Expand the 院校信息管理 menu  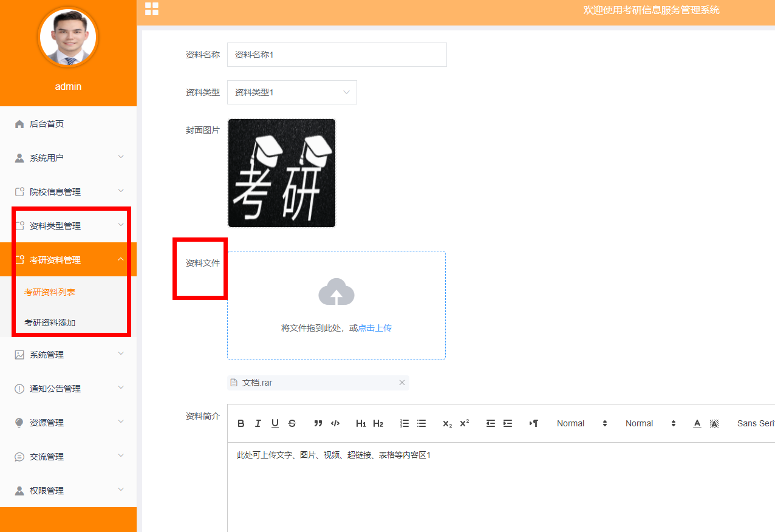click(68, 192)
